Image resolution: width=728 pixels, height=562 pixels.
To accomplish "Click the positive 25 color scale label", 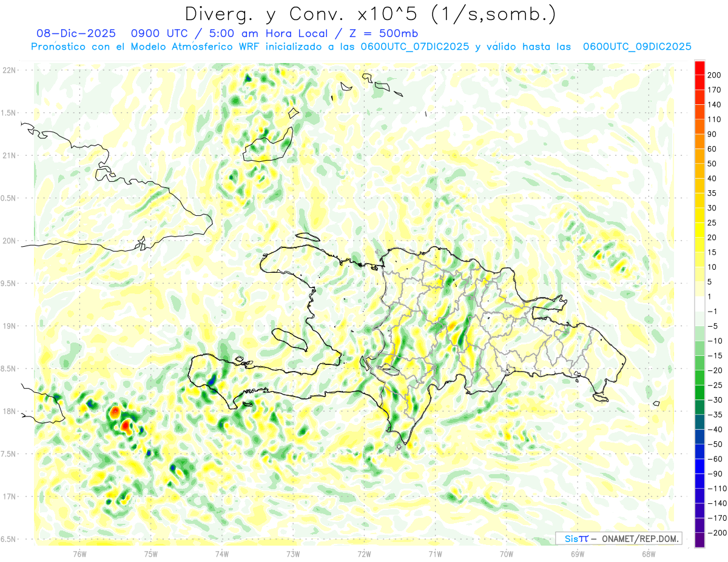I will click(712, 222).
